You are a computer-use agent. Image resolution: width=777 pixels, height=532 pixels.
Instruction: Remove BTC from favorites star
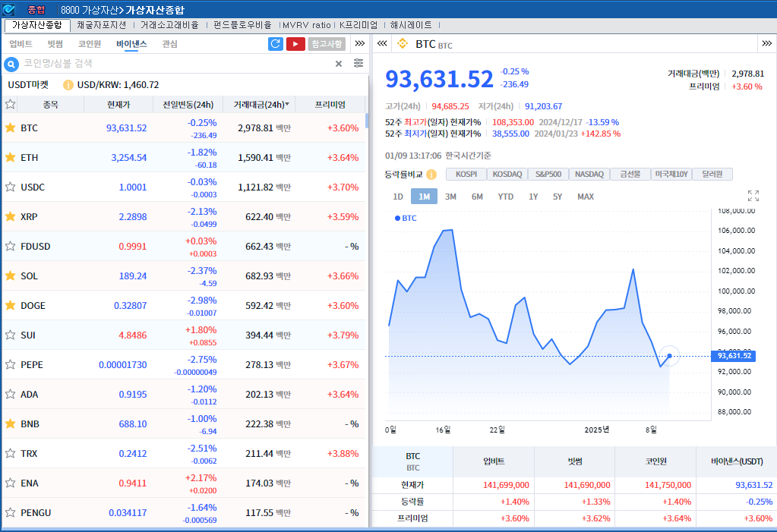[x=10, y=127]
